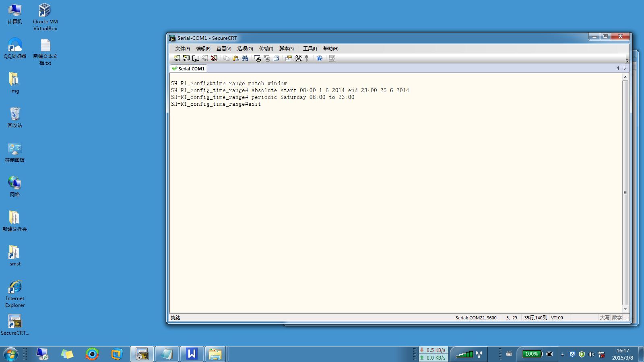Image resolution: width=644 pixels, height=362 pixels.
Task: Expand the toolbar overflow chevron
Action: pos(627,60)
